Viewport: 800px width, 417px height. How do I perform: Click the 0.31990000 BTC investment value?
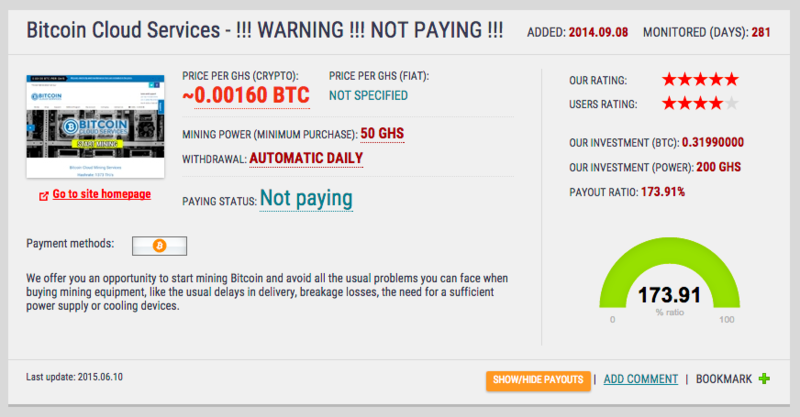[x=713, y=142]
